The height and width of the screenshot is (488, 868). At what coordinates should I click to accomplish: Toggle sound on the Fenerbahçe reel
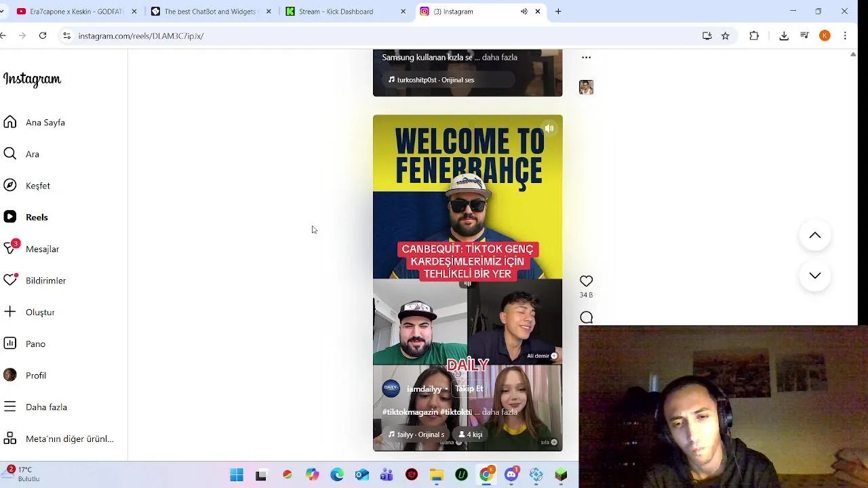549,128
